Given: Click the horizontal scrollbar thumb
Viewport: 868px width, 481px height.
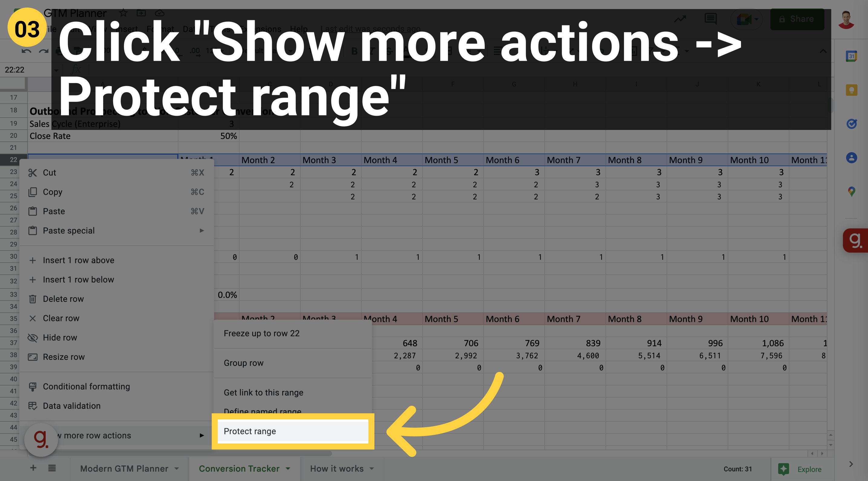Looking at the screenshot, I should pos(180,453).
